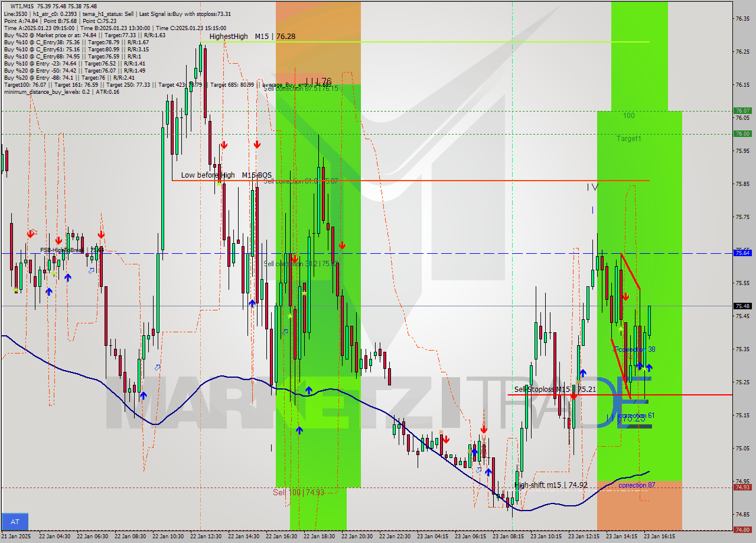The height and width of the screenshot is (543, 756).
Task: Select the green 76.07 price tag
Action: 742,111
